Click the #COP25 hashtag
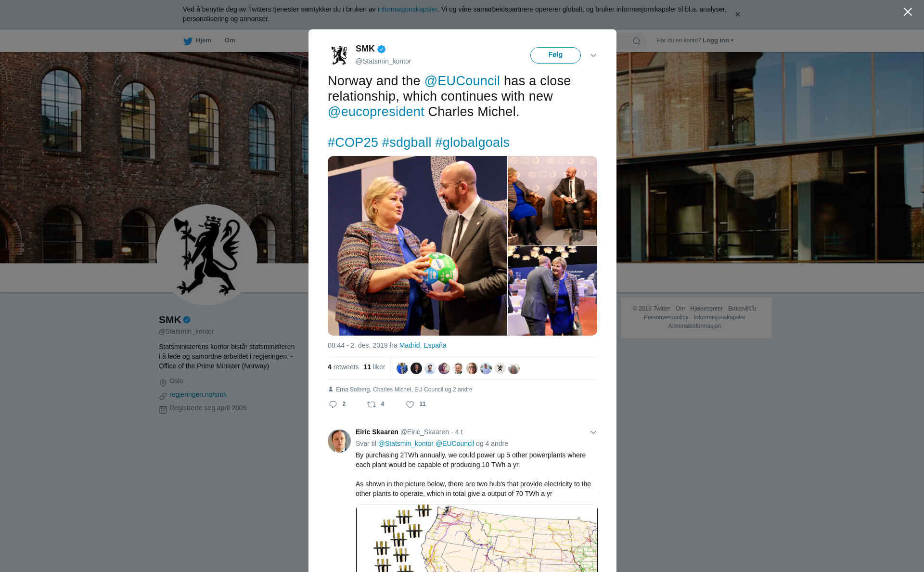Viewport: 924px width, 572px height. pyautogui.click(x=353, y=143)
